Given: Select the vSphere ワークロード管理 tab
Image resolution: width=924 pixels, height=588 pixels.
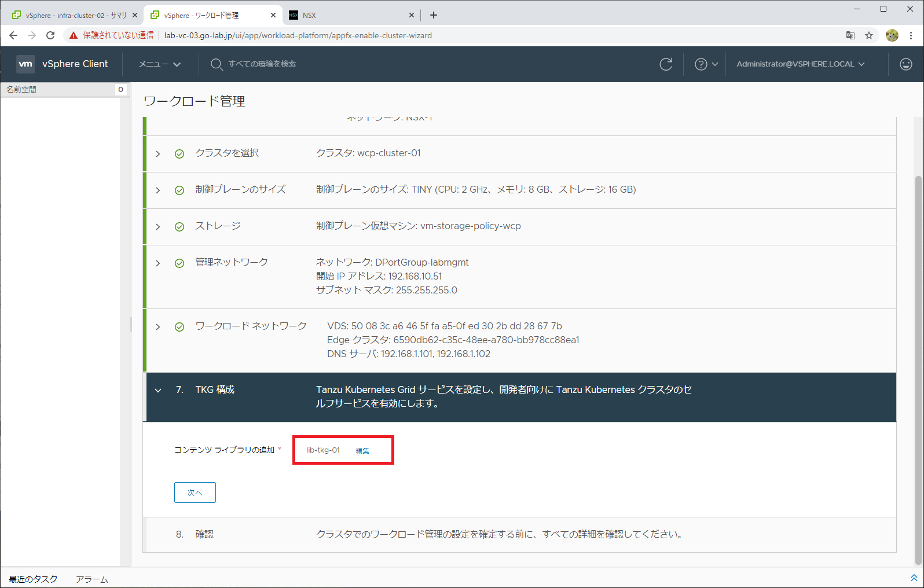Looking at the screenshot, I should (x=212, y=15).
